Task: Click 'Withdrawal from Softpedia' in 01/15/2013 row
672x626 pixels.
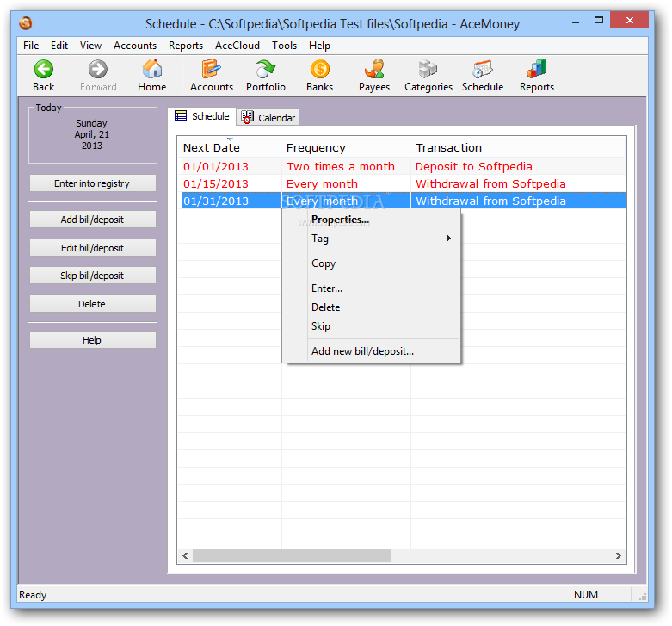Action: (x=490, y=184)
